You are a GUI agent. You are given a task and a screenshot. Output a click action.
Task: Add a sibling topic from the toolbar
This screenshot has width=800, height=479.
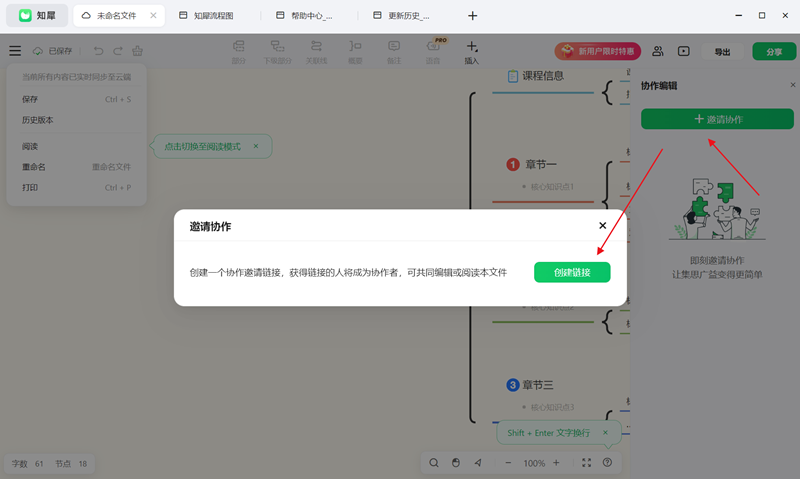click(x=239, y=52)
